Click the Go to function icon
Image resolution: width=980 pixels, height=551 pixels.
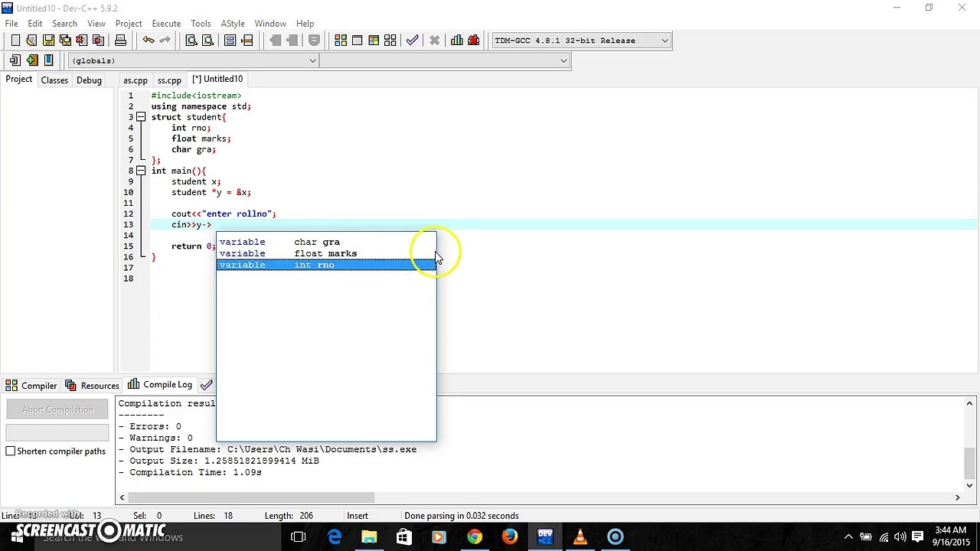pyautogui.click(x=230, y=41)
